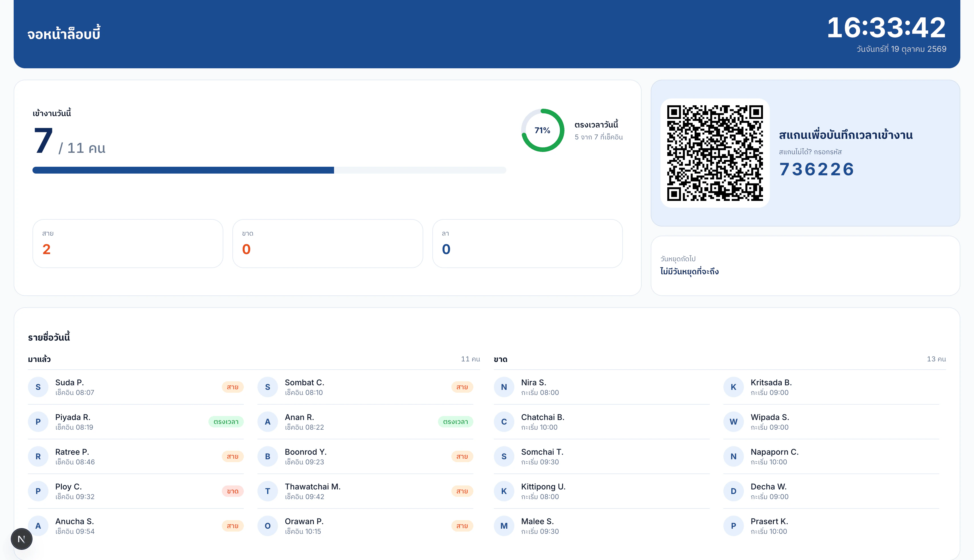This screenshot has width=974, height=560.
Task: Click the name Somchai T.
Action: coord(542,452)
